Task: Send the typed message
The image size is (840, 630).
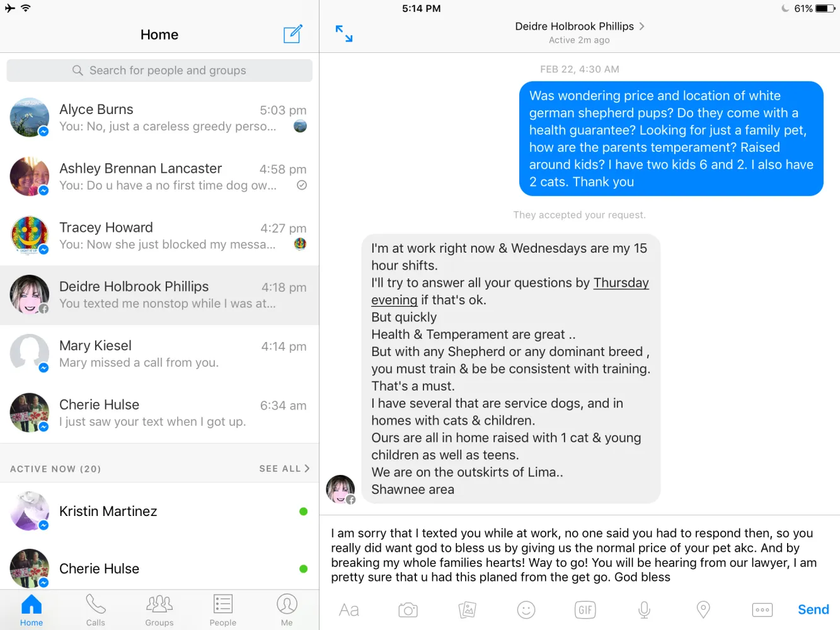Action: click(814, 609)
